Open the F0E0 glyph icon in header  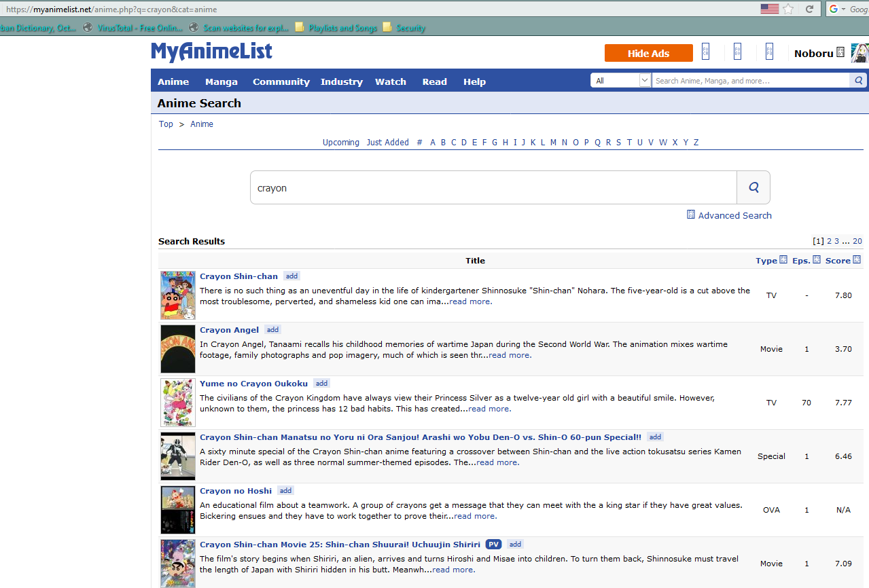pyautogui.click(x=737, y=52)
